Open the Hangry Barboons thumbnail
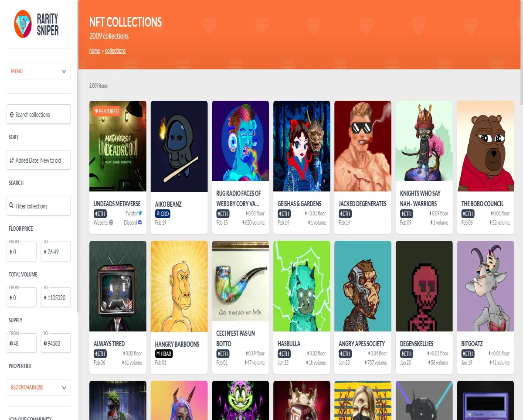 coord(179,286)
